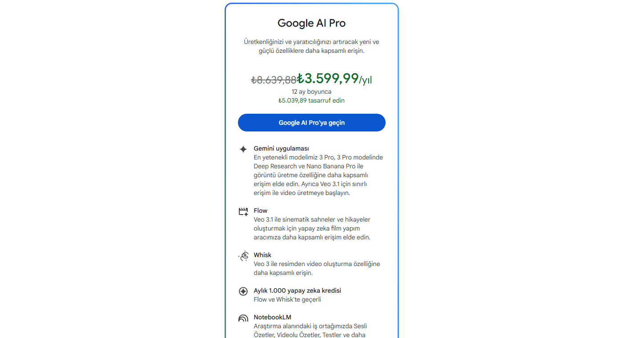
Task: Click the "Google AI Pro" plan title
Action: (311, 23)
